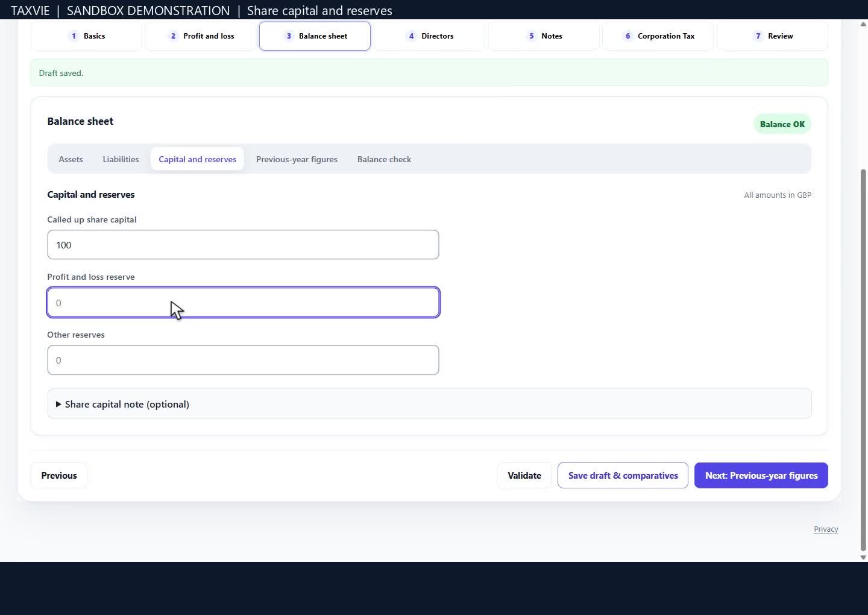Screen dimensions: 868x615
Task: Click the scrollbar down arrow
Action: coord(863,558)
